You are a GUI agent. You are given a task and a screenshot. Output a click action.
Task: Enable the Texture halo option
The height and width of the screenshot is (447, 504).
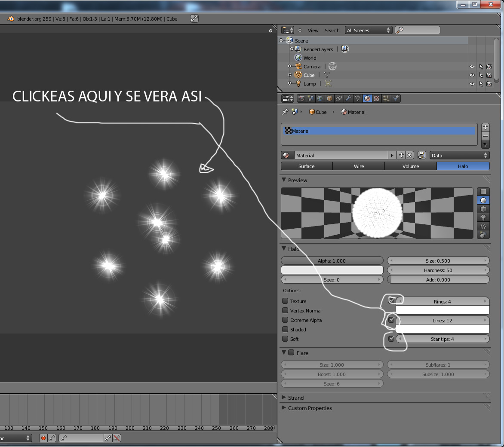click(285, 301)
